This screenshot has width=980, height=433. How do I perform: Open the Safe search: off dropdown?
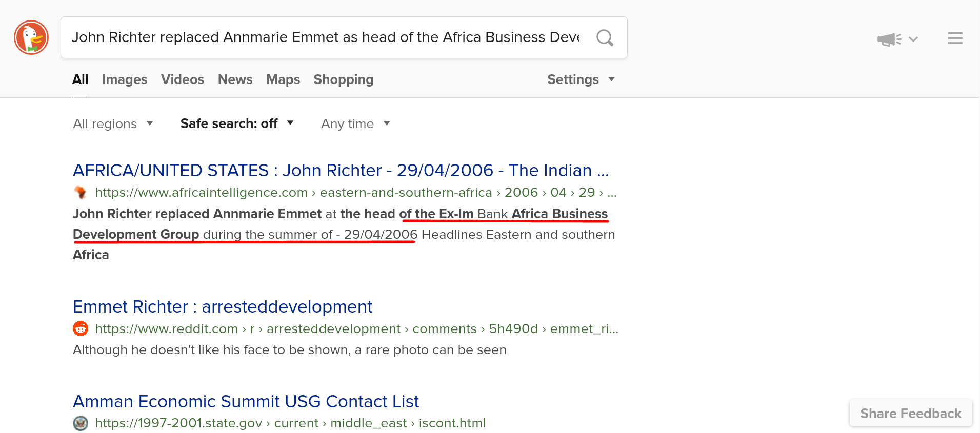237,123
